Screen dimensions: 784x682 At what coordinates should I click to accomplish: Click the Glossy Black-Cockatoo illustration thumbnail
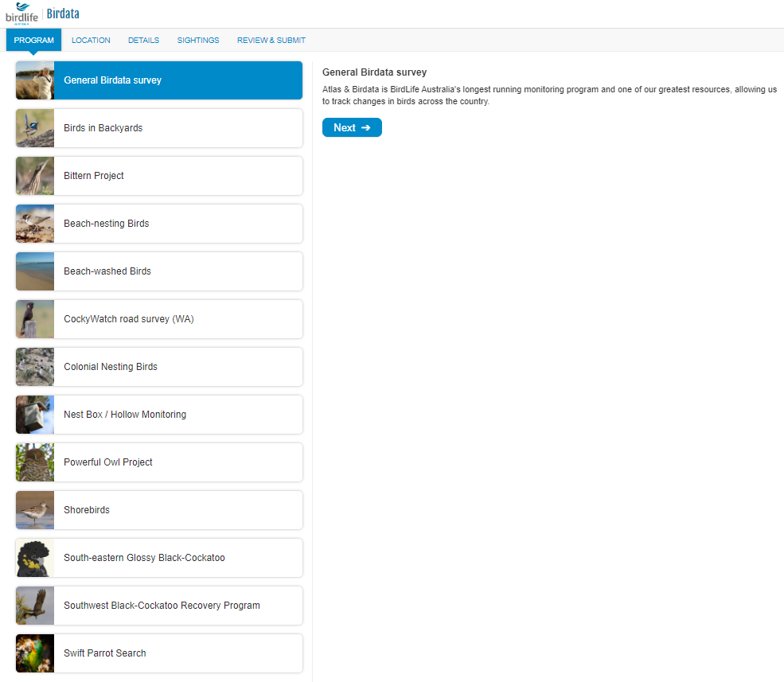(35, 558)
